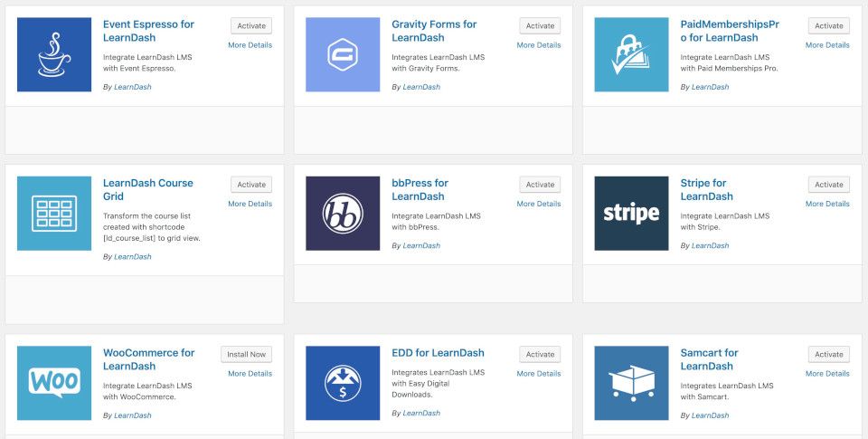The width and height of the screenshot is (868, 439).
Task: Click 'Integrates LearnDash LMS with Gravity Forms.' text
Action: (x=438, y=62)
